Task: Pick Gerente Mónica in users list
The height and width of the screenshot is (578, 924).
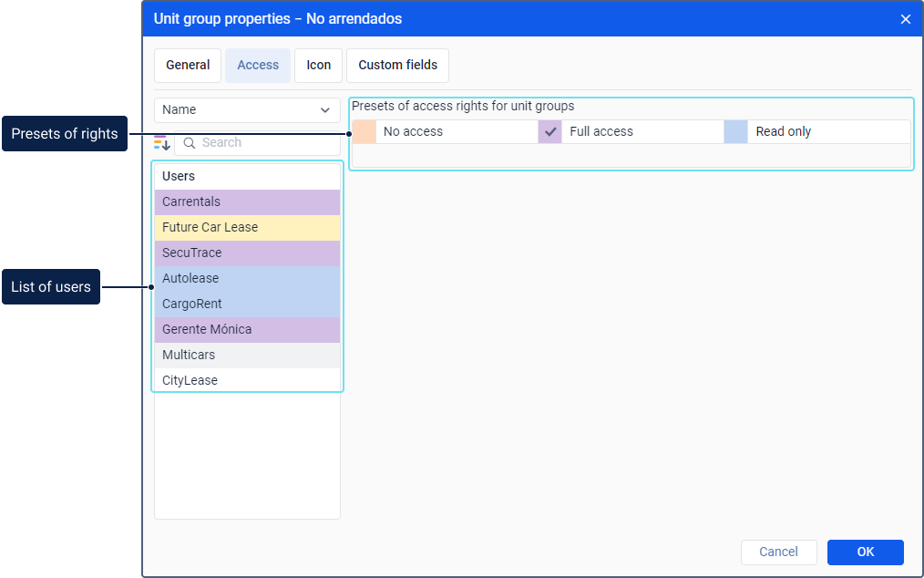Action: pyautogui.click(x=247, y=330)
